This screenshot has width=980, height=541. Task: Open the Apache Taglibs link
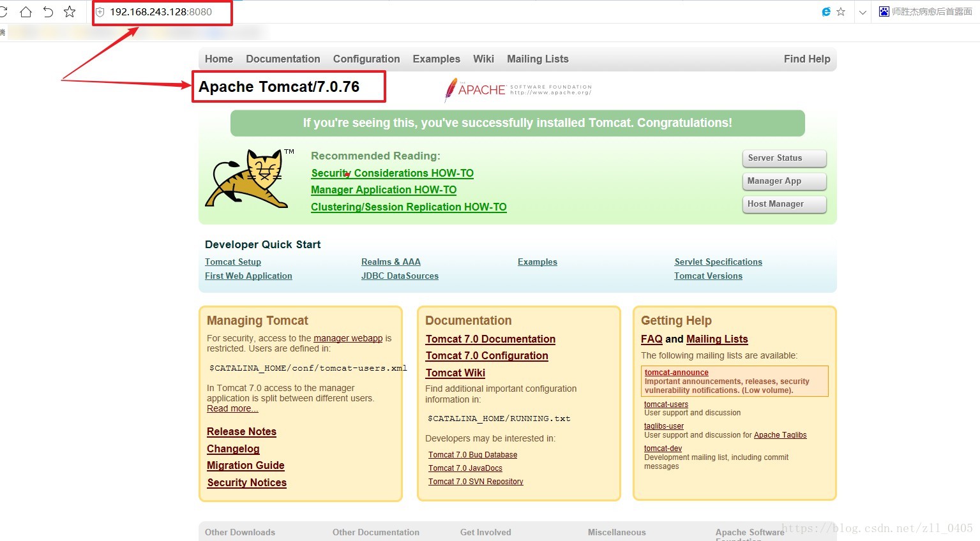click(780, 435)
